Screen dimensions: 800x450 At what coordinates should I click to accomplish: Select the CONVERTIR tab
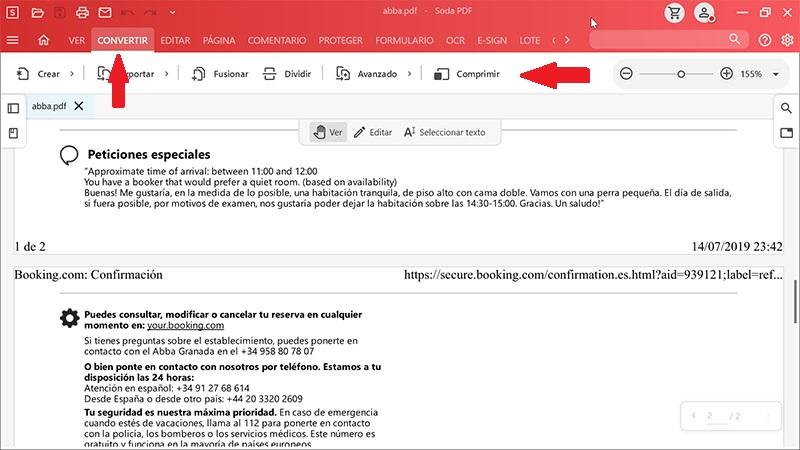pyautogui.click(x=122, y=40)
